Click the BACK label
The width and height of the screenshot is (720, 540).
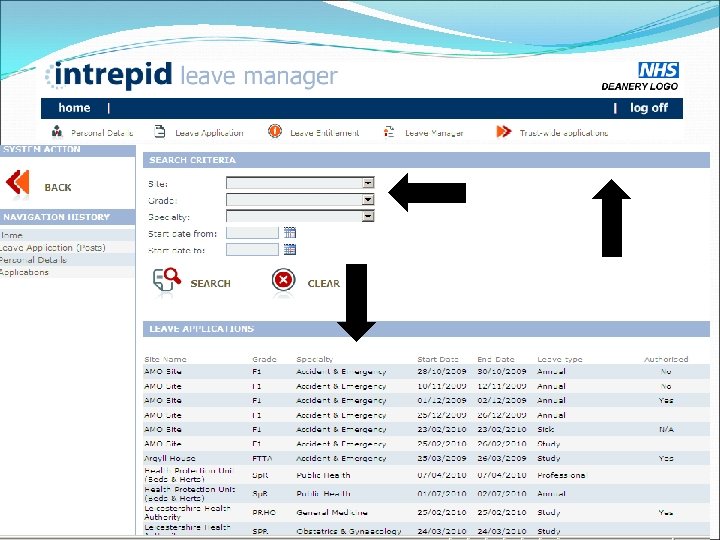(58, 187)
